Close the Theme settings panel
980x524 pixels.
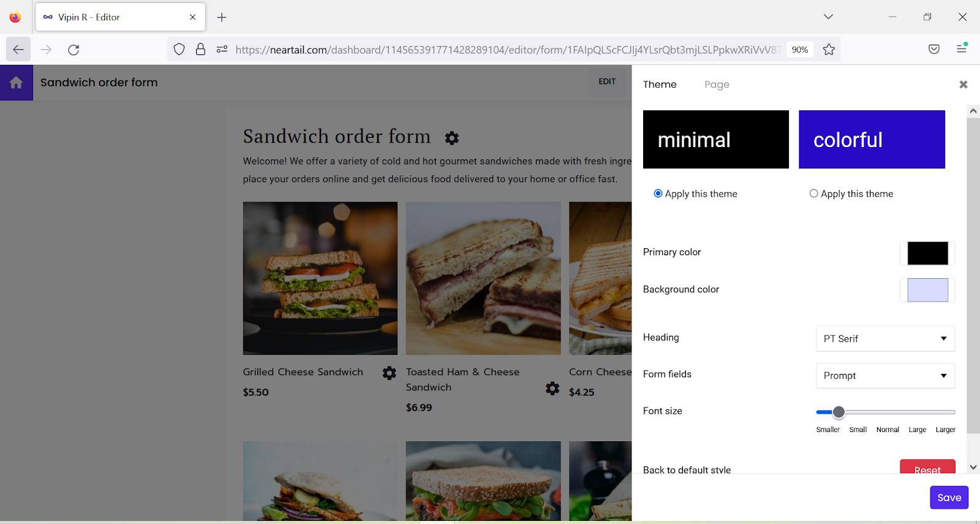tap(963, 84)
